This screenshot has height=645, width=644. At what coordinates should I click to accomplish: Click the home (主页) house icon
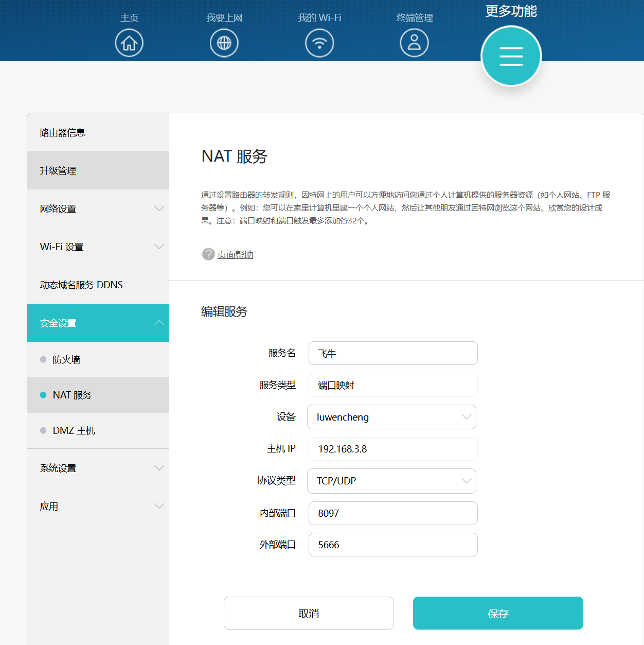(x=129, y=43)
